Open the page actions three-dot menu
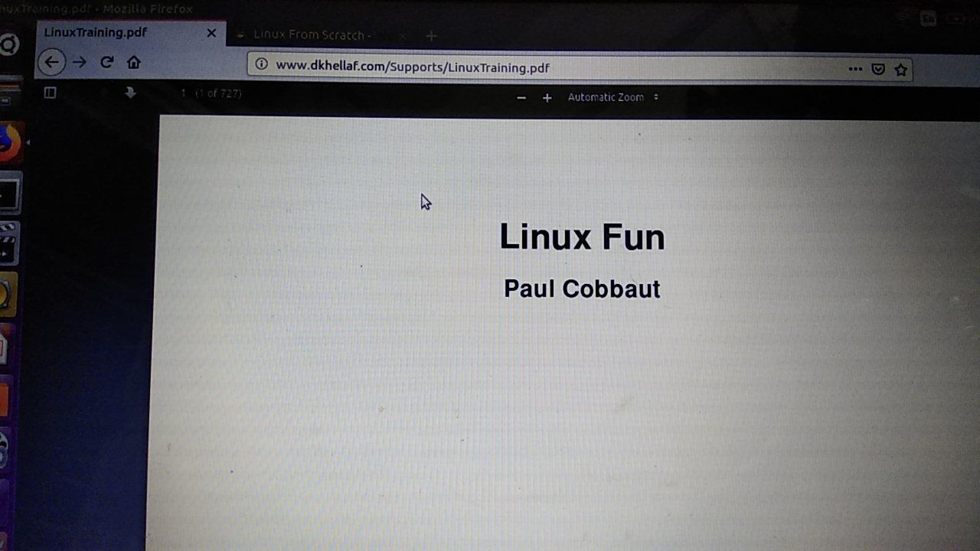Viewport: 980px width, 551px height. pyautogui.click(x=855, y=69)
